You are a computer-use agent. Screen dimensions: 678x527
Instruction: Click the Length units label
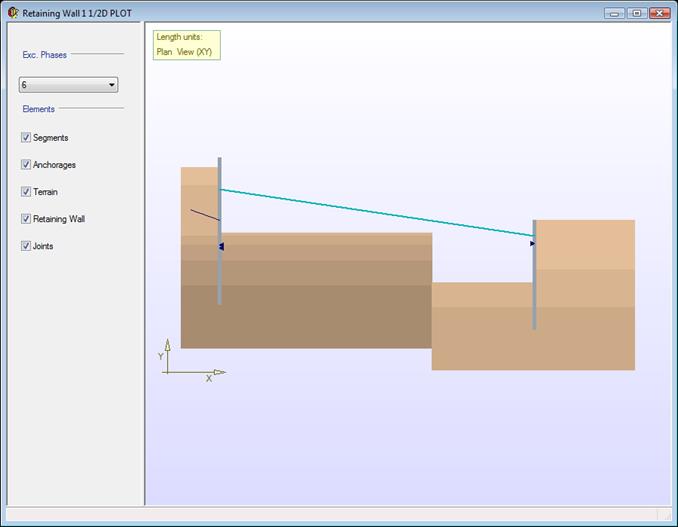[179, 37]
